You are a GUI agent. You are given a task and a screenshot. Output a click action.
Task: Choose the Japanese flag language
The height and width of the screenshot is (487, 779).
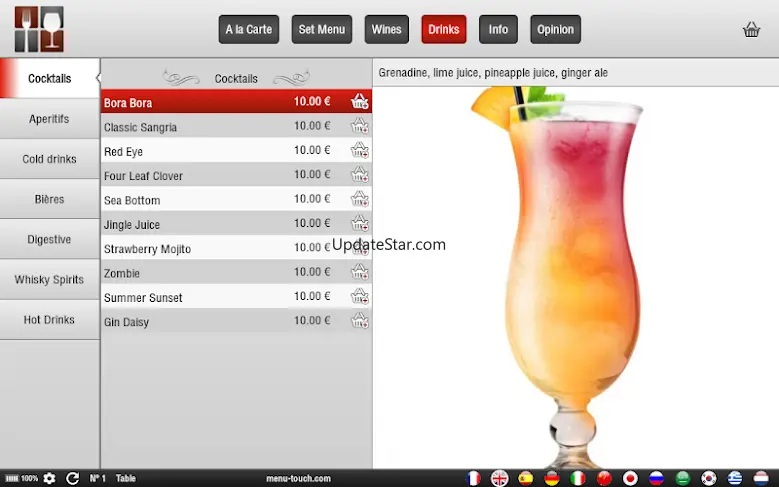[x=630, y=478]
